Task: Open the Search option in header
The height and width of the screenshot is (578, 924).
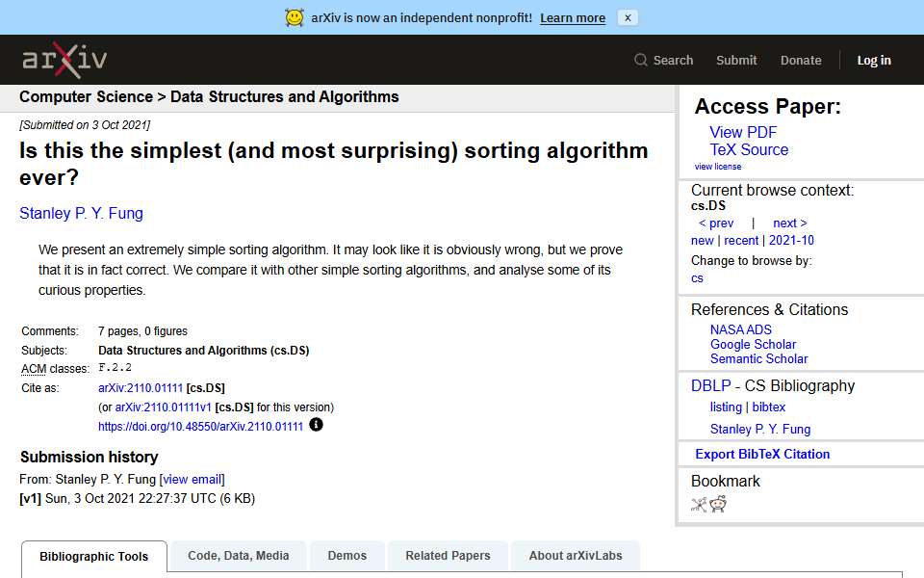Action: 663,60
